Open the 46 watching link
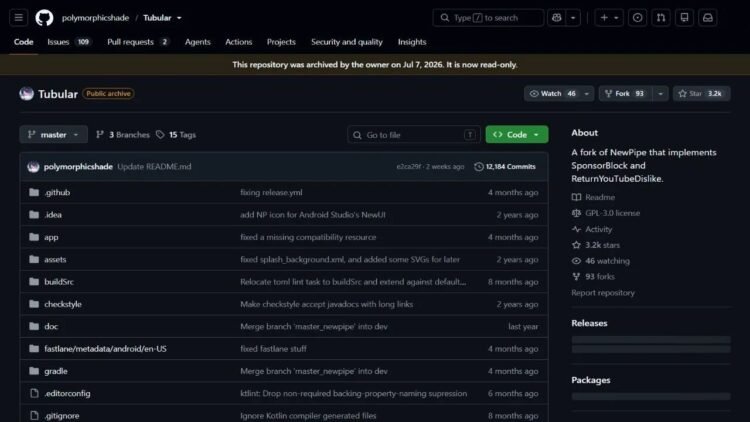This screenshot has height=422, width=750. click(x=601, y=261)
